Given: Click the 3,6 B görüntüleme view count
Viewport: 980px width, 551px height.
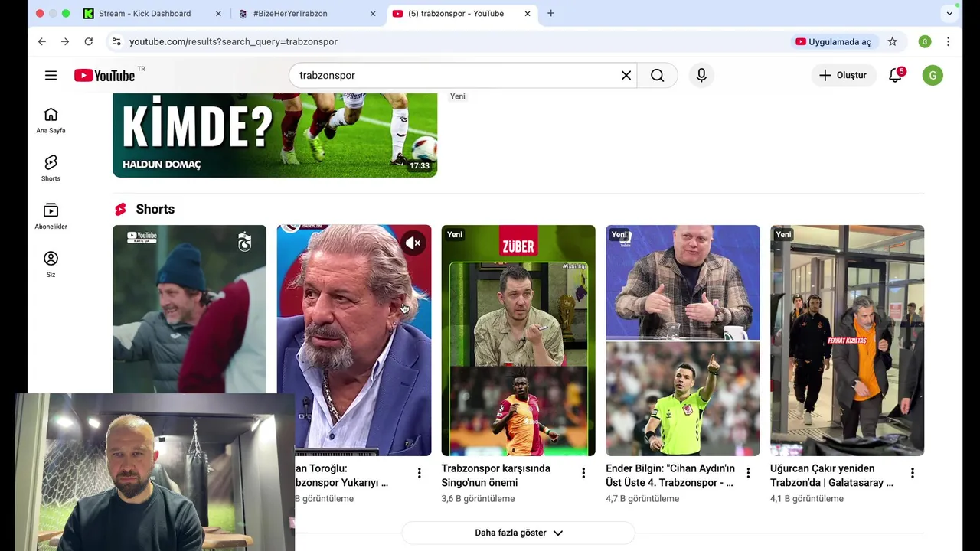Looking at the screenshot, I should pyautogui.click(x=478, y=499).
